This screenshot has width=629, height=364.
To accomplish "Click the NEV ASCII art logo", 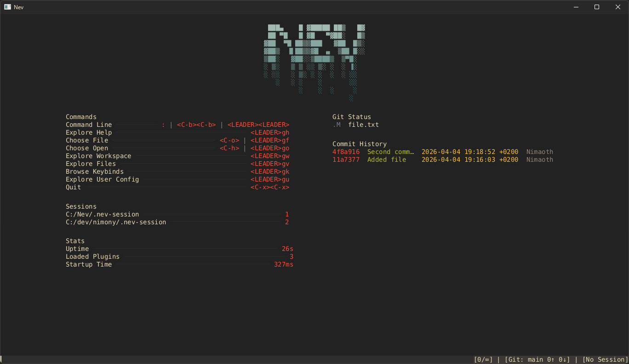I will (x=314, y=63).
